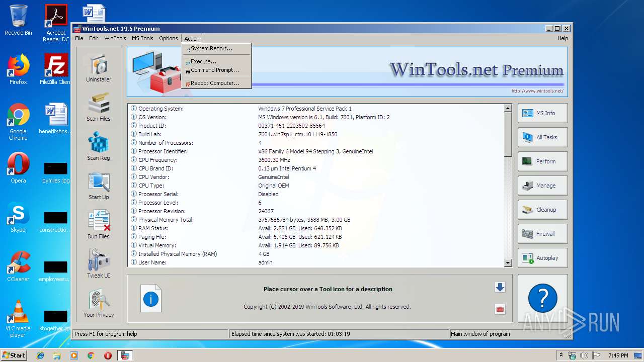Select VLC media player desktop icon

18,319
